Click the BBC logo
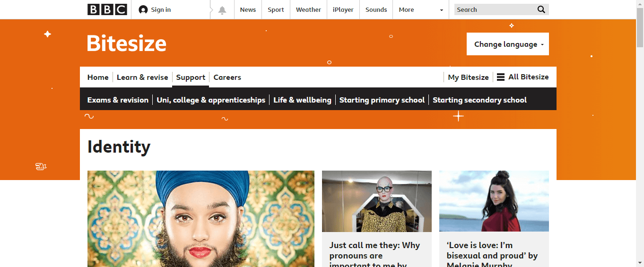The width and height of the screenshot is (644, 267). (107, 9)
